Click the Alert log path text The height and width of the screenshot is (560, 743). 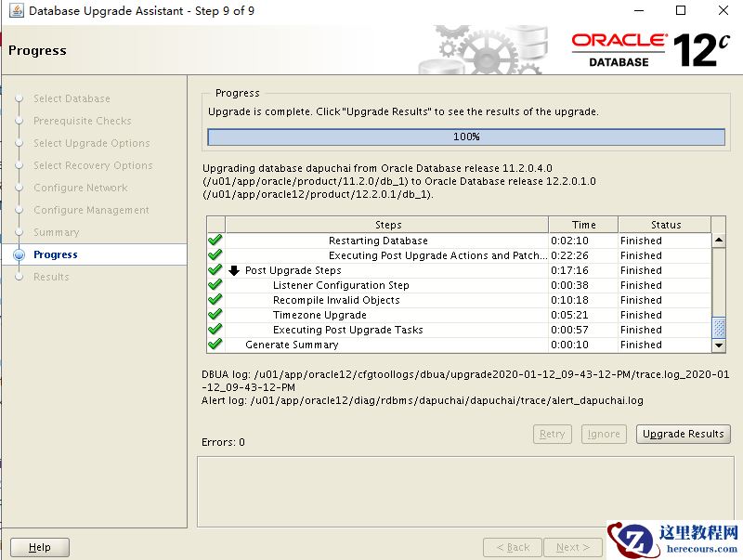(x=423, y=400)
